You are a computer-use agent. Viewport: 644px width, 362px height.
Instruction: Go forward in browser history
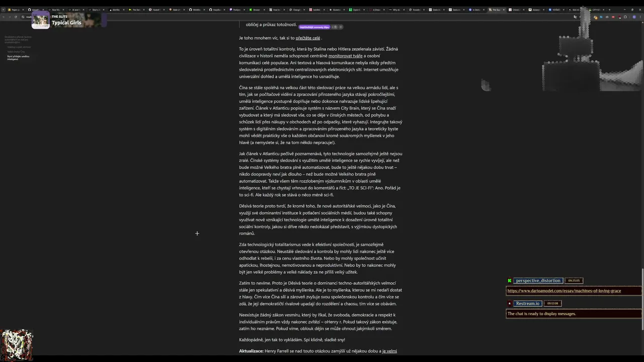point(10,17)
